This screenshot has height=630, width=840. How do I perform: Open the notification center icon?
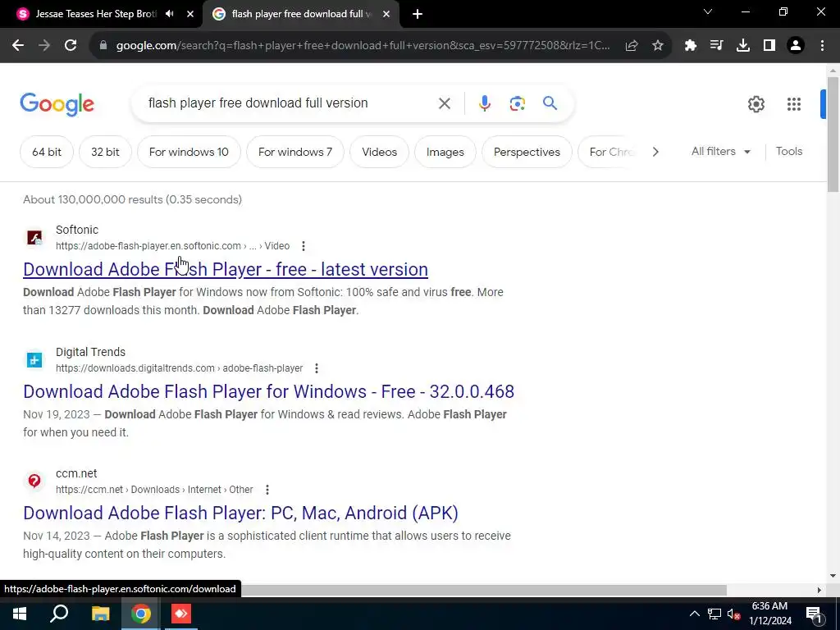point(815,614)
